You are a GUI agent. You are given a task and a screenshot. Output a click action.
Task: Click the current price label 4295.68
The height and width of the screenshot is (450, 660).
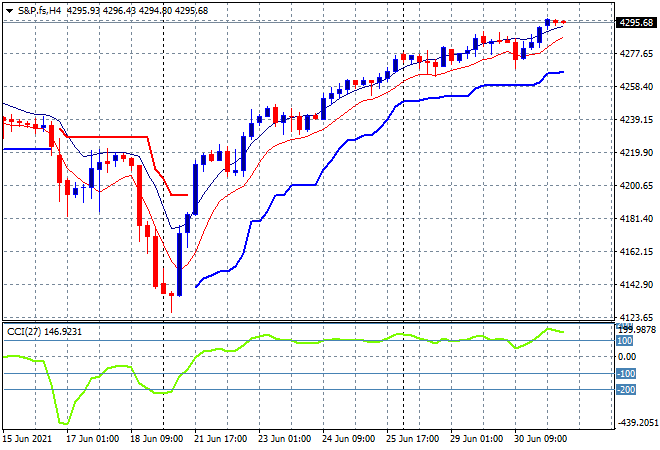(x=637, y=22)
